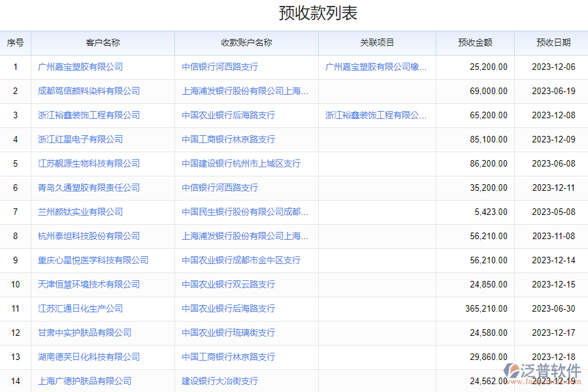Open the 浙江裕鑫装饰工程 related project link in row 3

click(376, 115)
